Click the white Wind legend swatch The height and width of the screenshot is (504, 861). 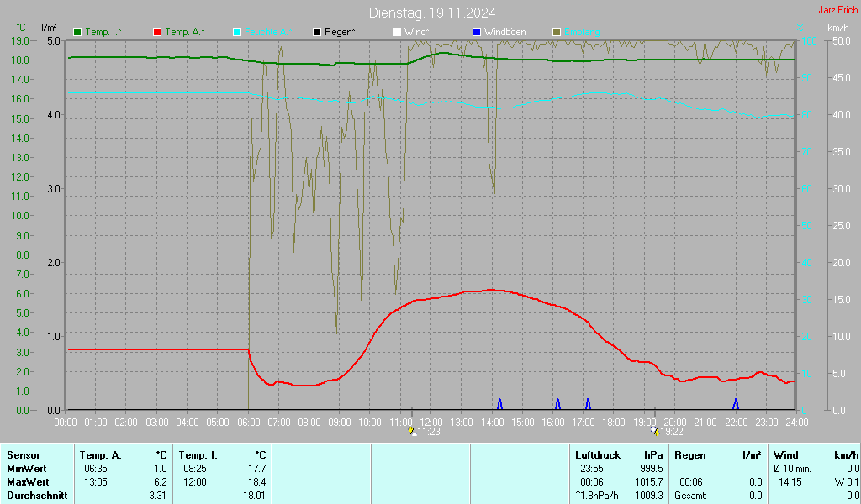click(397, 33)
